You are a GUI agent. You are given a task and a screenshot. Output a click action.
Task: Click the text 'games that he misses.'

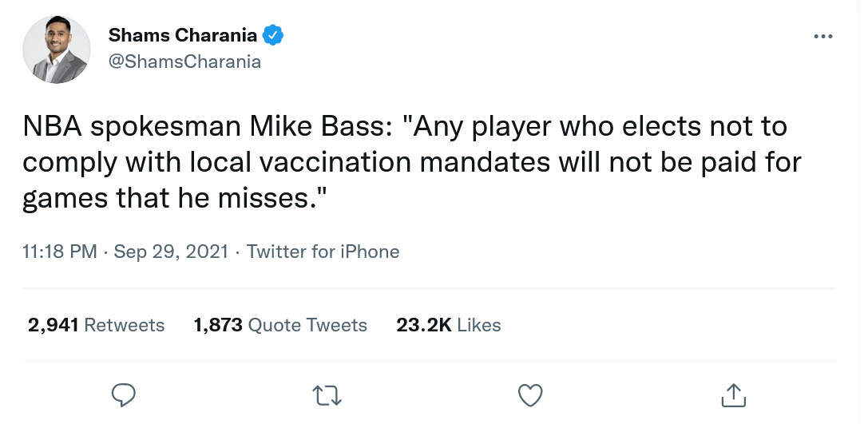tap(176, 197)
